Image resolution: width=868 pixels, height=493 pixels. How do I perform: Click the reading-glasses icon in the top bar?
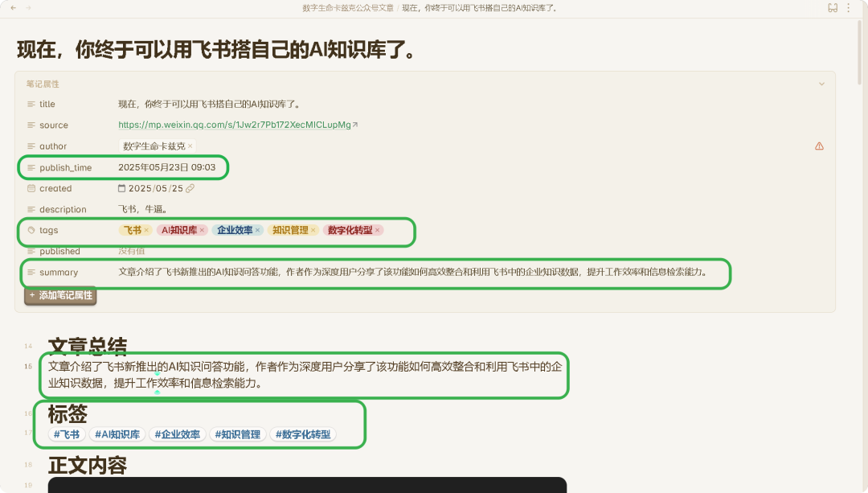click(x=833, y=8)
